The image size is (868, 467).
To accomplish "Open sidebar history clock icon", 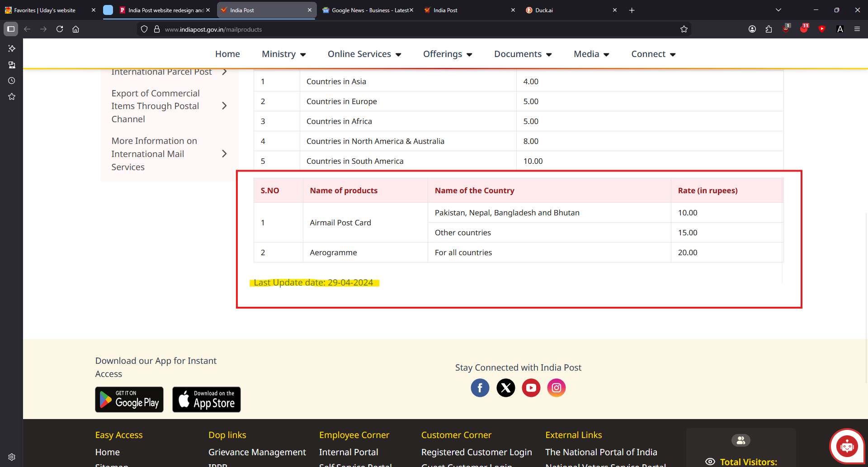I will pyautogui.click(x=12, y=81).
